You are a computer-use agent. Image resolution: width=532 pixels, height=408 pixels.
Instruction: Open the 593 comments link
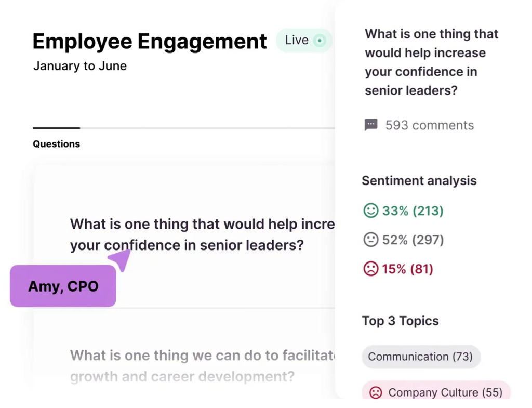tap(429, 125)
